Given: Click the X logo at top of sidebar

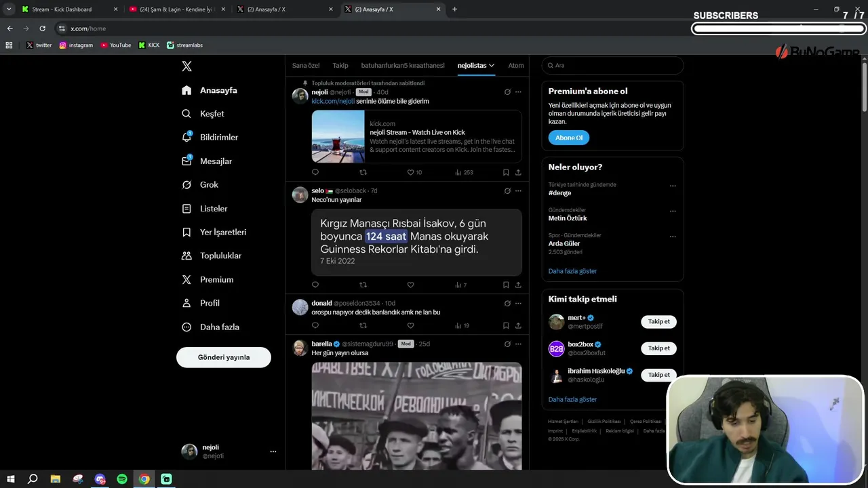Looking at the screenshot, I should [x=186, y=66].
